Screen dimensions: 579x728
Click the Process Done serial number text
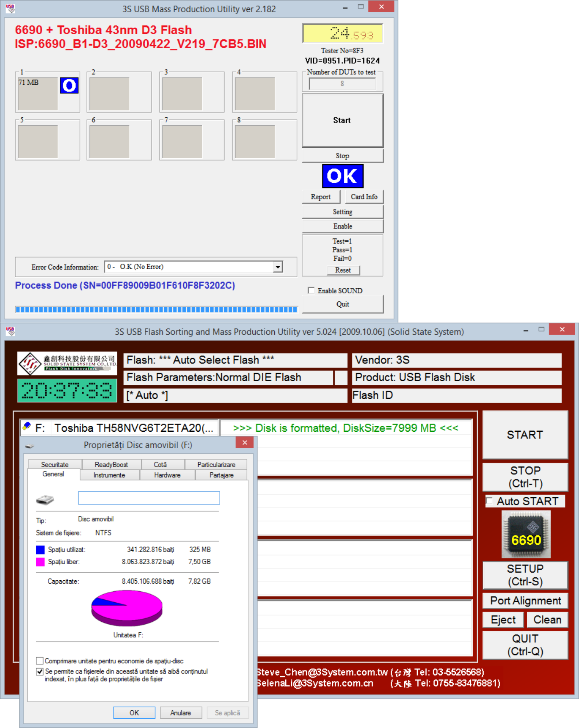click(x=125, y=286)
